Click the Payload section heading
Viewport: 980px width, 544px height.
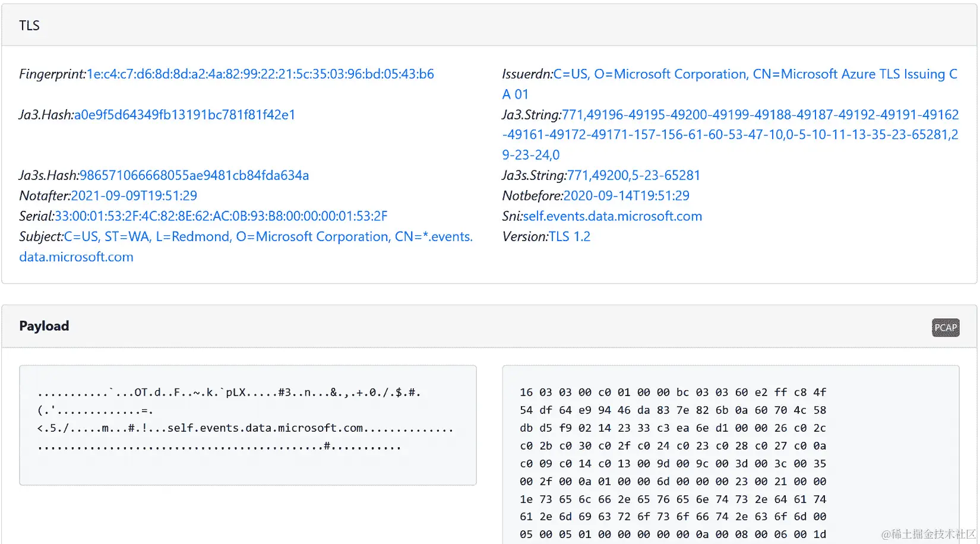(x=44, y=326)
